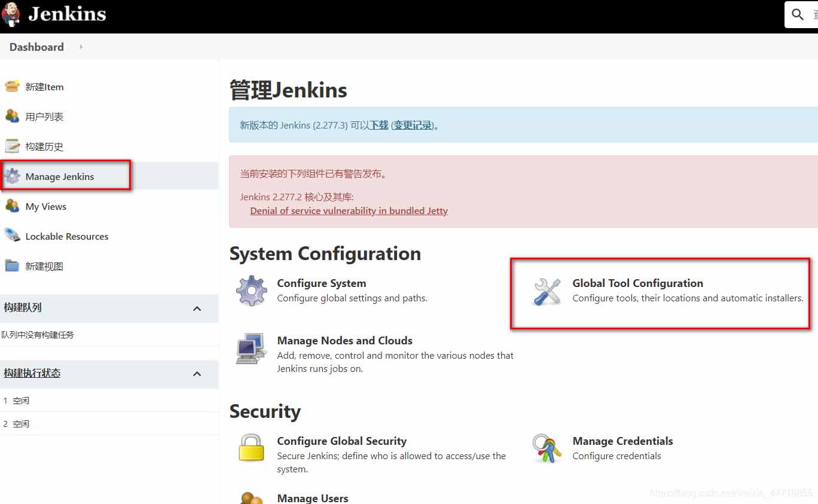Click the Lockable Resources icon
Viewport: 818px width, 504px height.
[12, 236]
